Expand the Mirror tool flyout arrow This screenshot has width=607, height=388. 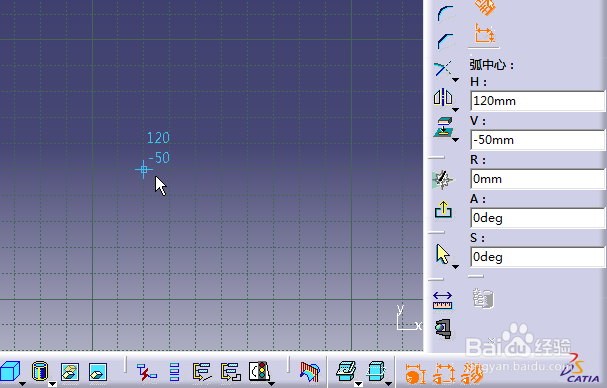click(456, 110)
